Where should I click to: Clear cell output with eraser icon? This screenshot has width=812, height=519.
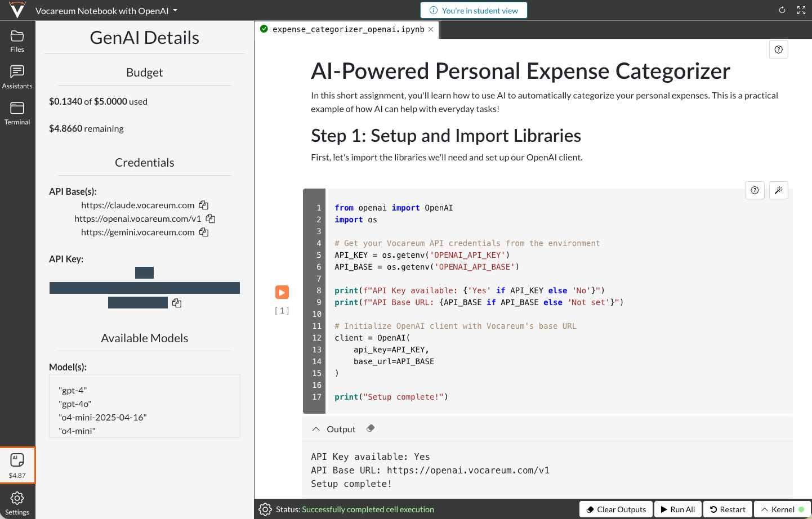pos(371,429)
